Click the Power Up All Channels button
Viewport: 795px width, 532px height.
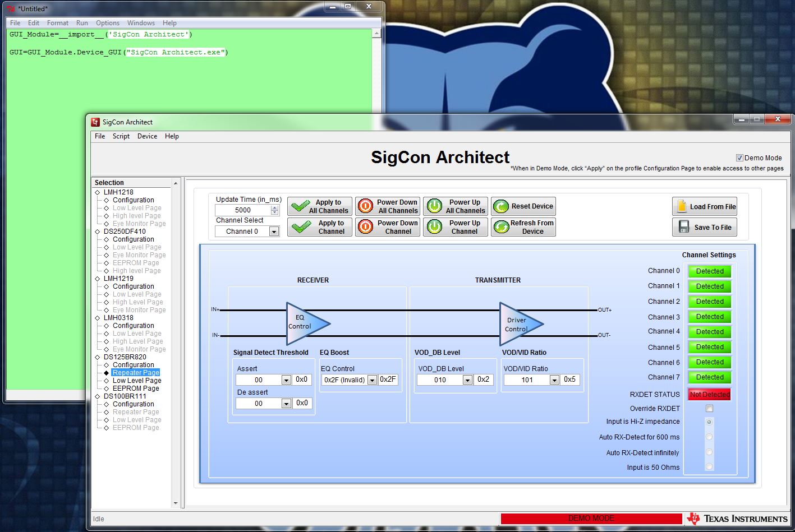tap(456, 206)
